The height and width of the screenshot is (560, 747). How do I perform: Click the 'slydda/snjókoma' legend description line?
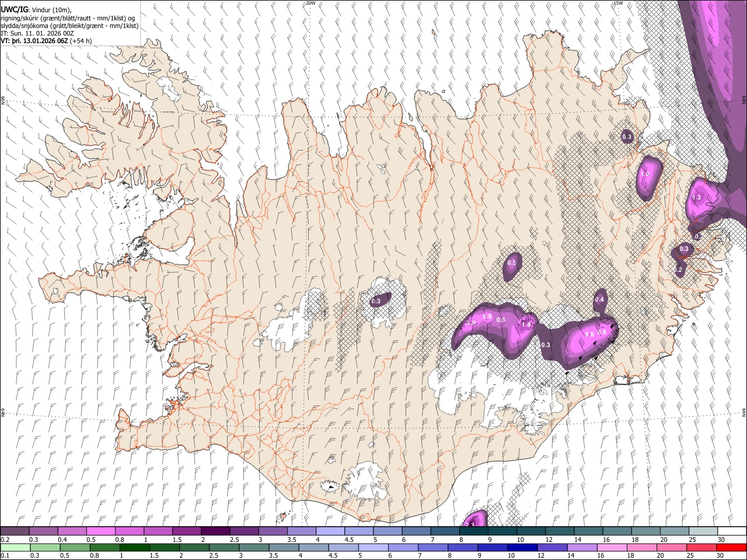[x=69, y=26]
